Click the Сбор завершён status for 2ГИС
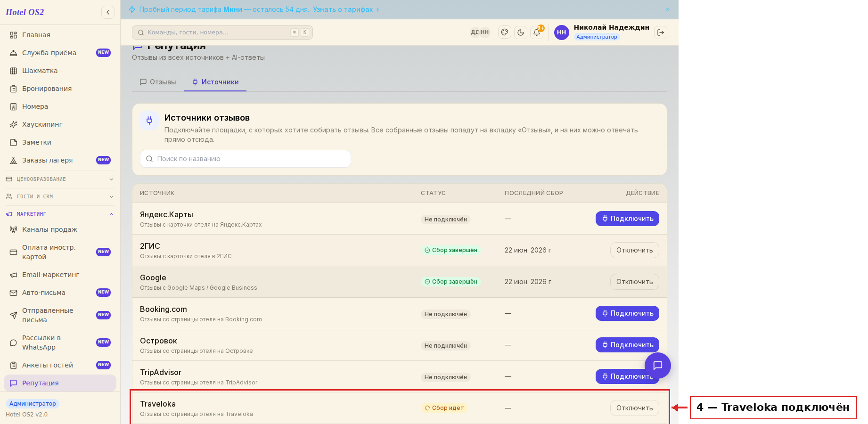The width and height of the screenshot is (868, 424). point(451,250)
